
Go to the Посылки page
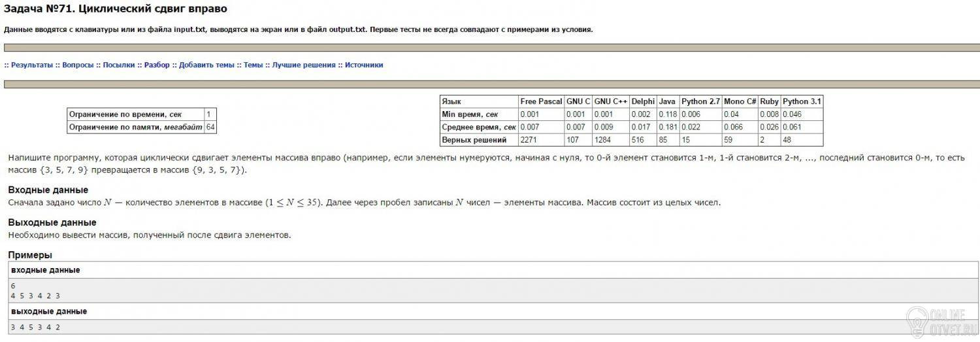point(119,65)
